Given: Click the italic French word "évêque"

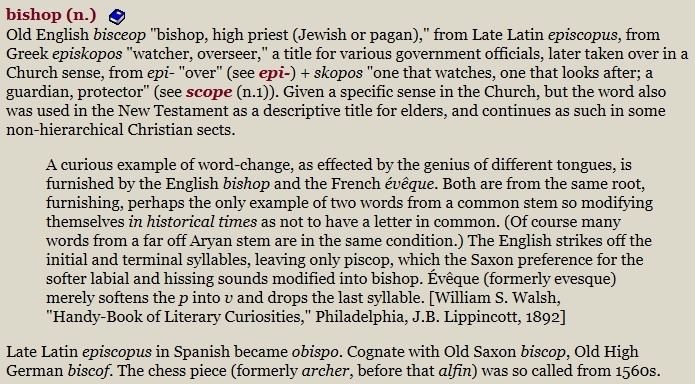Looking at the screenshot, I should [409, 184].
